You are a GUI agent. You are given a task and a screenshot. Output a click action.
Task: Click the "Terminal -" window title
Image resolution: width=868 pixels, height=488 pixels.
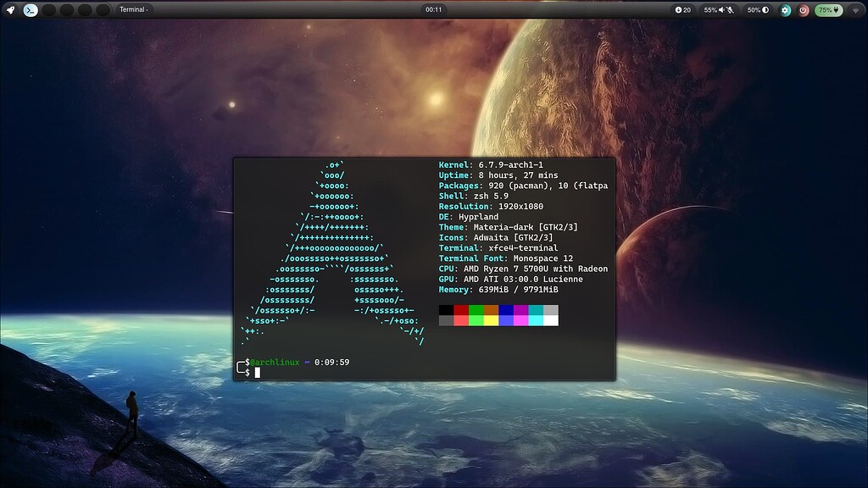[x=133, y=9]
